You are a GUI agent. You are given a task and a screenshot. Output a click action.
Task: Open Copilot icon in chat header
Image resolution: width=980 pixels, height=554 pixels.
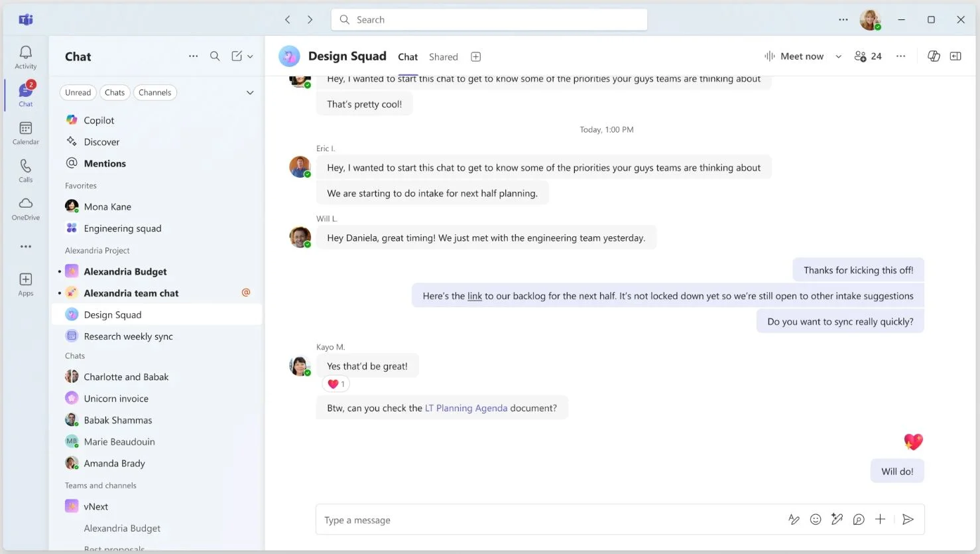point(934,56)
